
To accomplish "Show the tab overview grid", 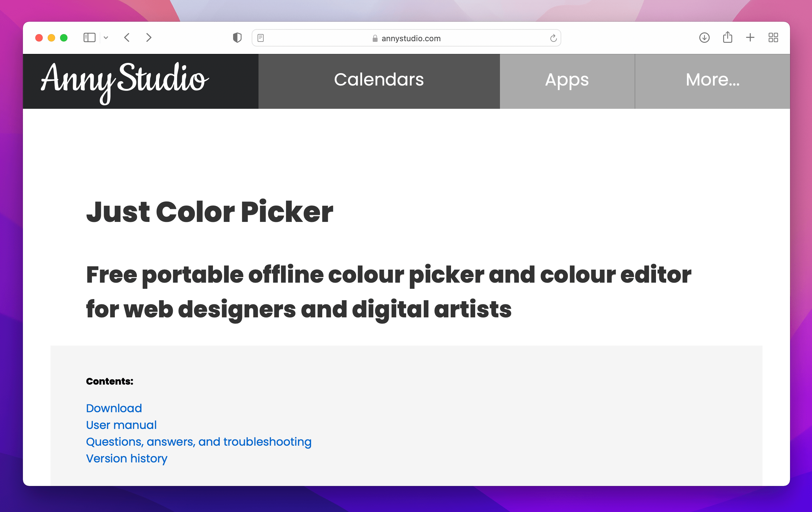I will coord(773,38).
